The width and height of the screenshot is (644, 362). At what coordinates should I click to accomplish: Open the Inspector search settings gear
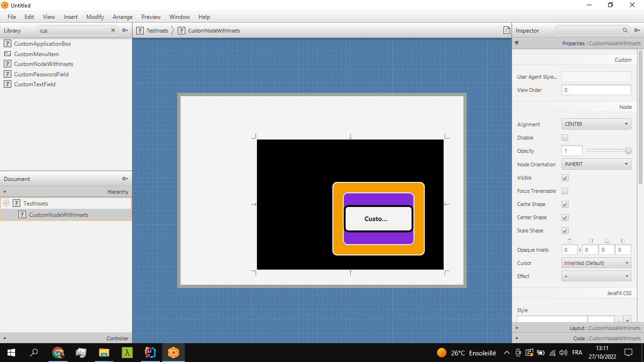637,30
